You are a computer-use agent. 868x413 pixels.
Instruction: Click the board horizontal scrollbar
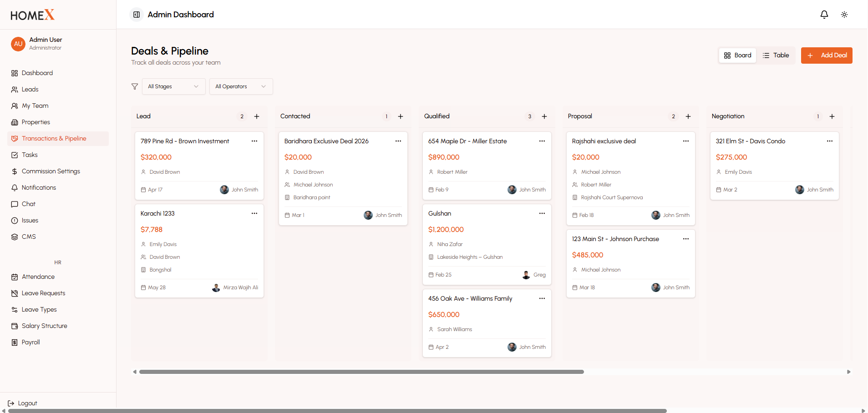(x=361, y=372)
